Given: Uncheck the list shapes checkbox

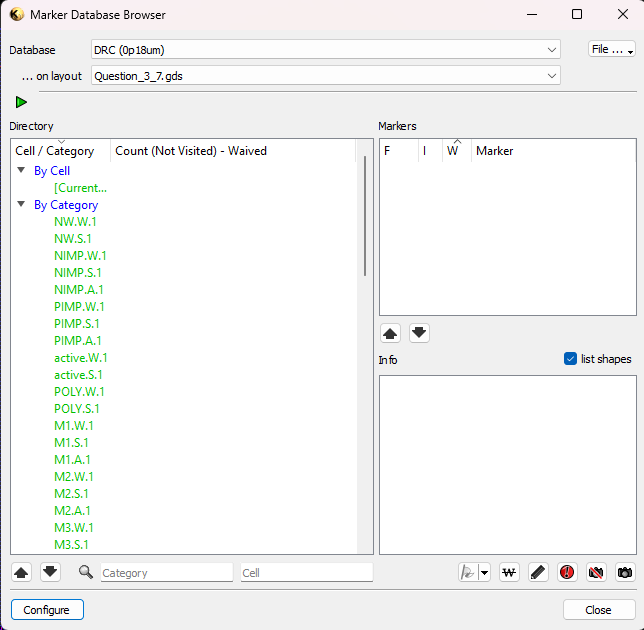Looking at the screenshot, I should pos(570,359).
